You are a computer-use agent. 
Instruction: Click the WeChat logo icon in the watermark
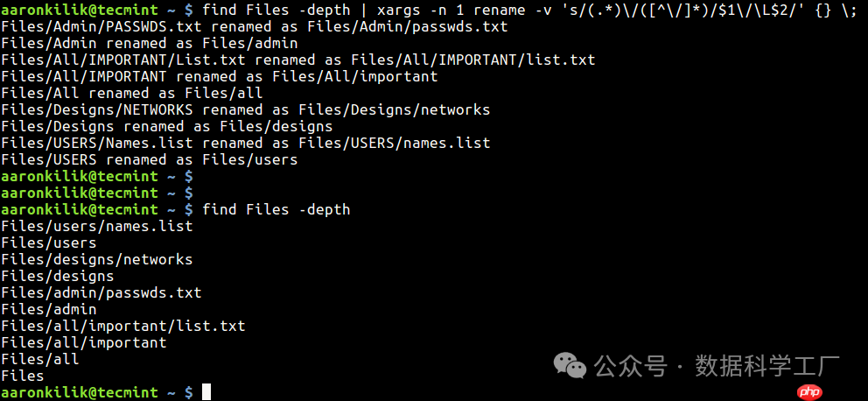(x=570, y=366)
